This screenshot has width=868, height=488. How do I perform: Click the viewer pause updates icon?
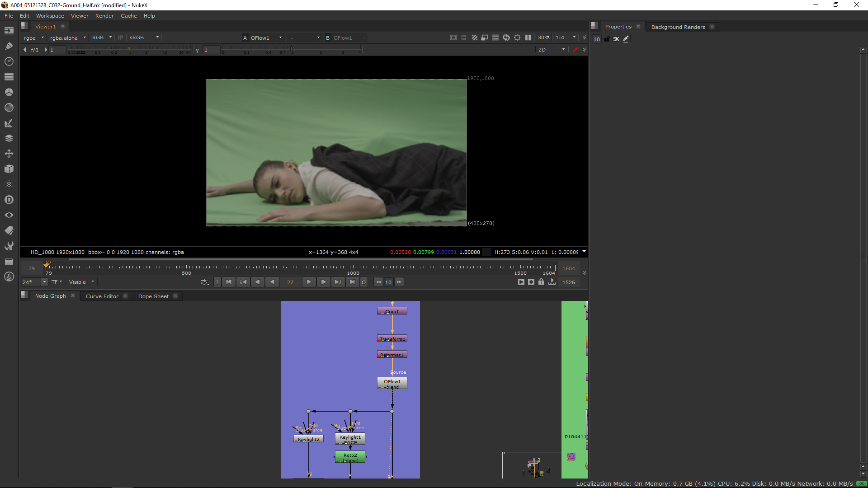[528, 38]
